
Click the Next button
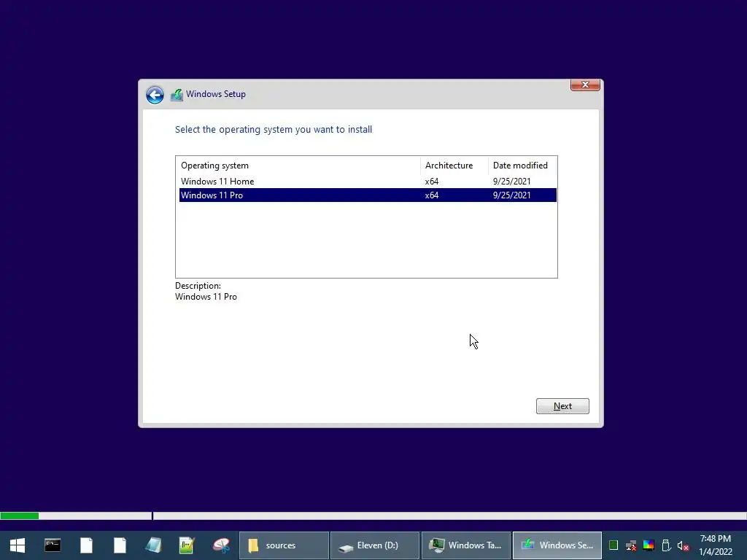coord(562,406)
